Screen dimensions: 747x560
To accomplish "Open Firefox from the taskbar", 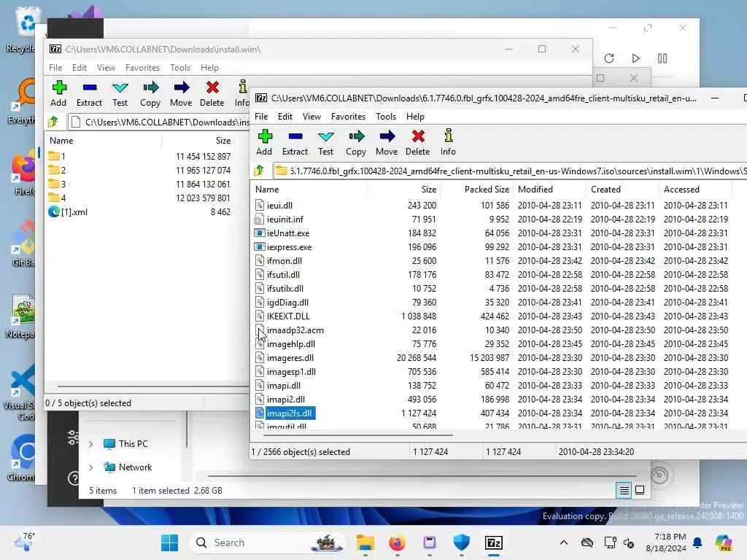I will [397, 542].
